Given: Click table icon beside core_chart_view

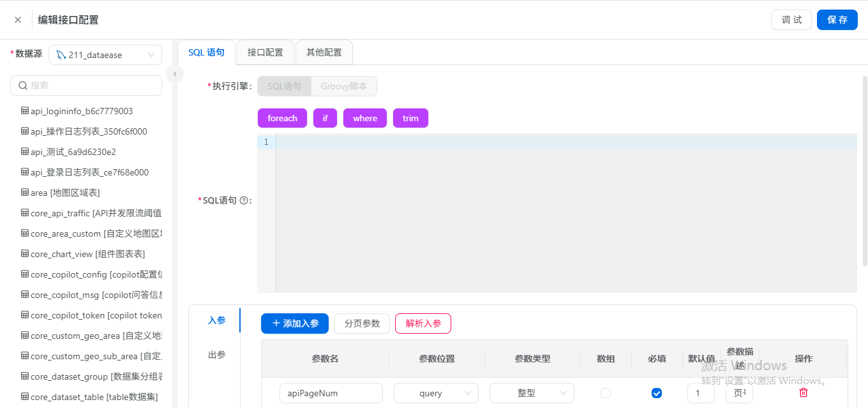Looking at the screenshot, I should point(25,254).
